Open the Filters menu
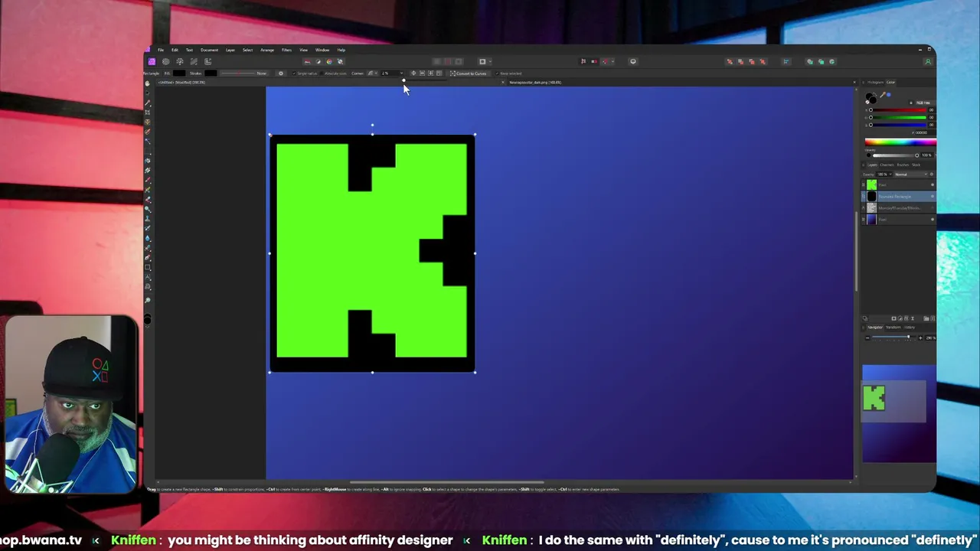The width and height of the screenshot is (980, 551). tap(286, 51)
